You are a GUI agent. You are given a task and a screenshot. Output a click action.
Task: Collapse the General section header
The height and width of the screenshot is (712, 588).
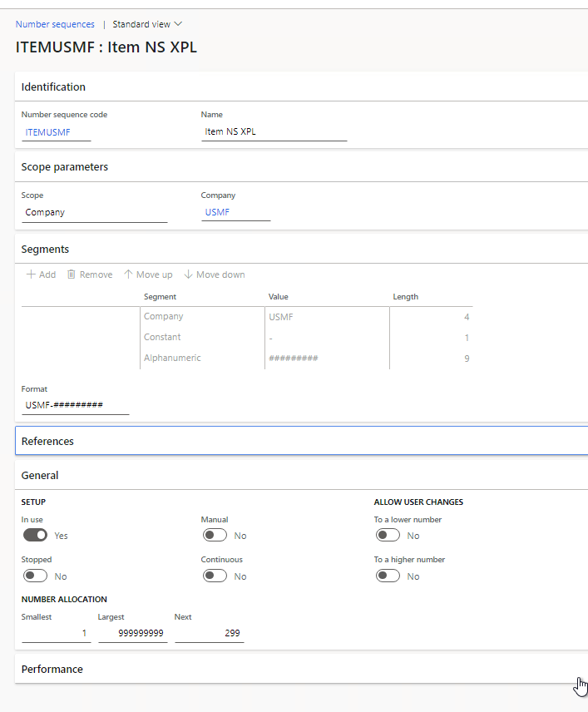tap(302, 476)
